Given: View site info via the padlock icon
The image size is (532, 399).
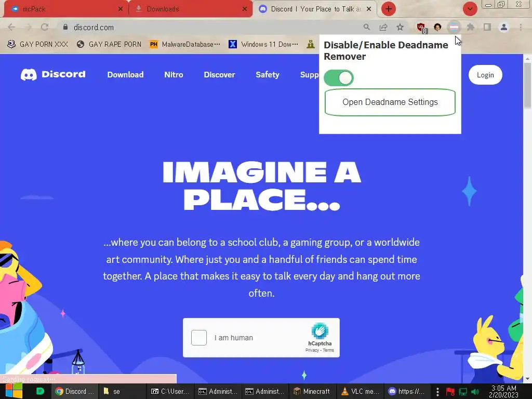Looking at the screenshot, I should pos(65,27).
